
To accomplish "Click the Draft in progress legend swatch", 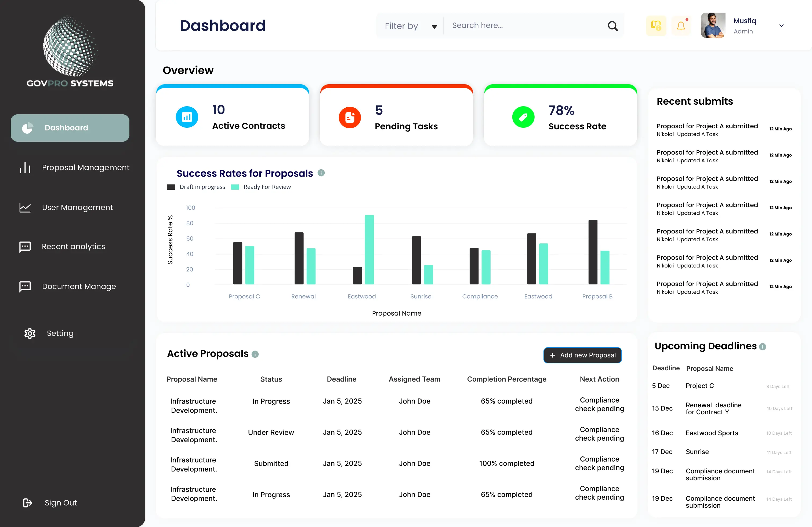I will (x=171, y=187).
